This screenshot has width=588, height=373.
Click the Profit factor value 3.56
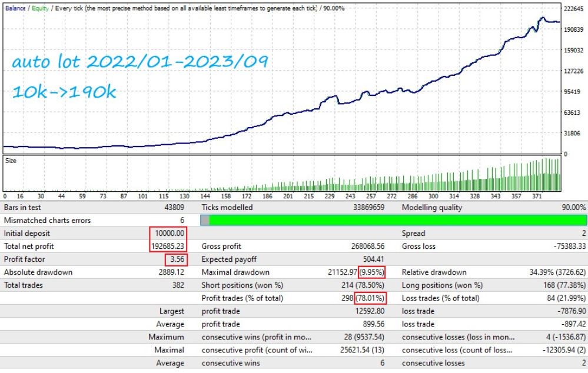tap(177, 259)
